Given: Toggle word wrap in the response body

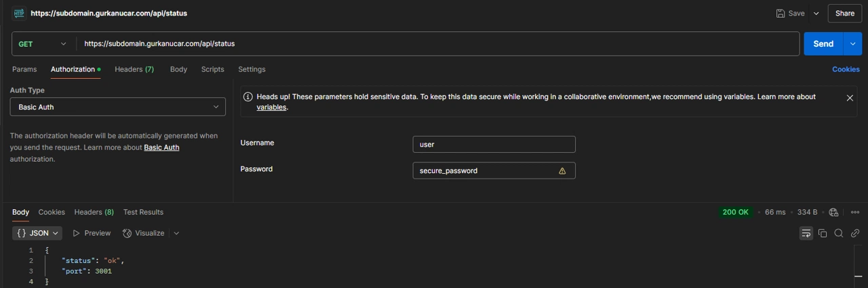Looking at the screenshot, I should click(806, 233).
